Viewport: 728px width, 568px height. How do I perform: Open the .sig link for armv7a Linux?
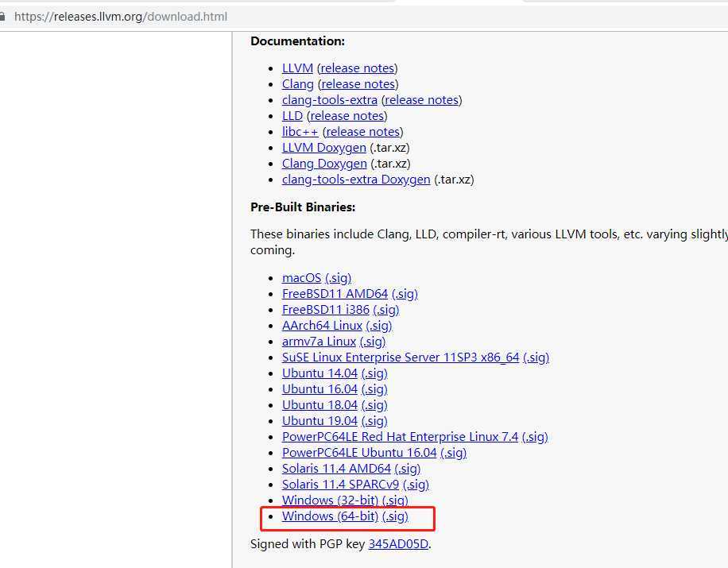[x=373, y=342]
